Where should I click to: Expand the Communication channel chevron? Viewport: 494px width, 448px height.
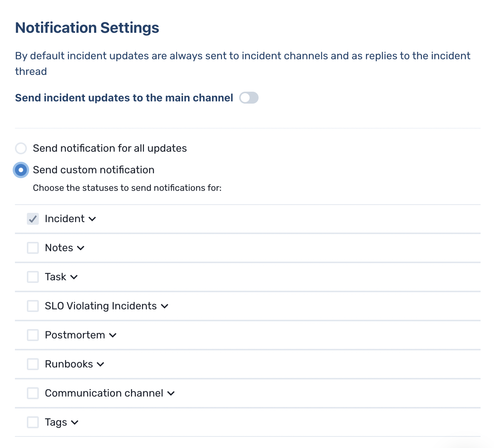171,394
